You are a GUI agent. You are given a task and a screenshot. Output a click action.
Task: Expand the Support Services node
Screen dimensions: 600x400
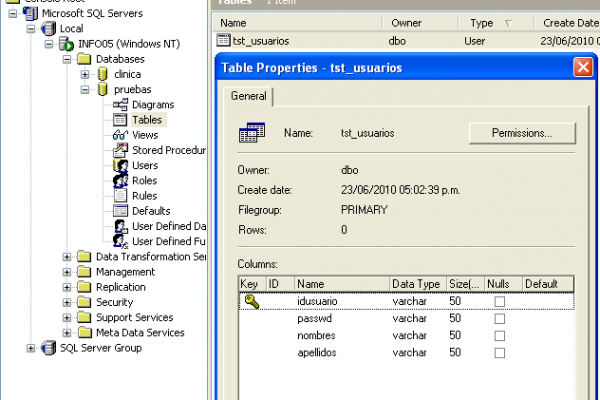[x=67, y=318]
